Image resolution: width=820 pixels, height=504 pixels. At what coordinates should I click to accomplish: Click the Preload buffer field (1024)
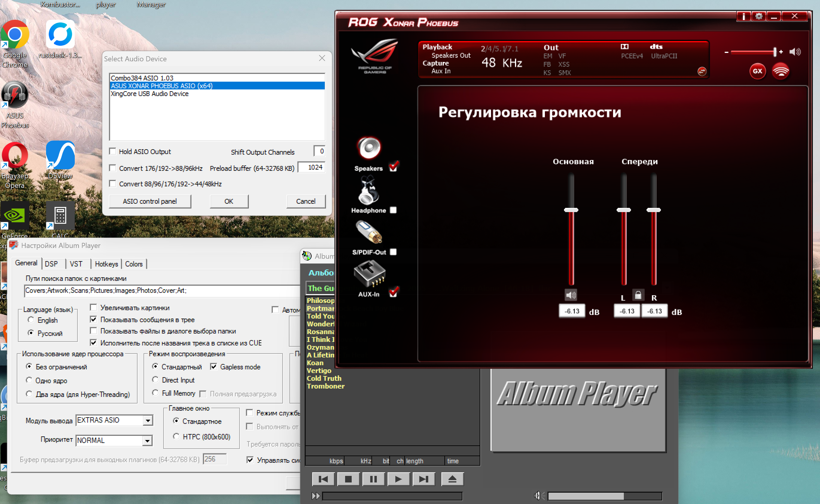(x=311, y=167)
